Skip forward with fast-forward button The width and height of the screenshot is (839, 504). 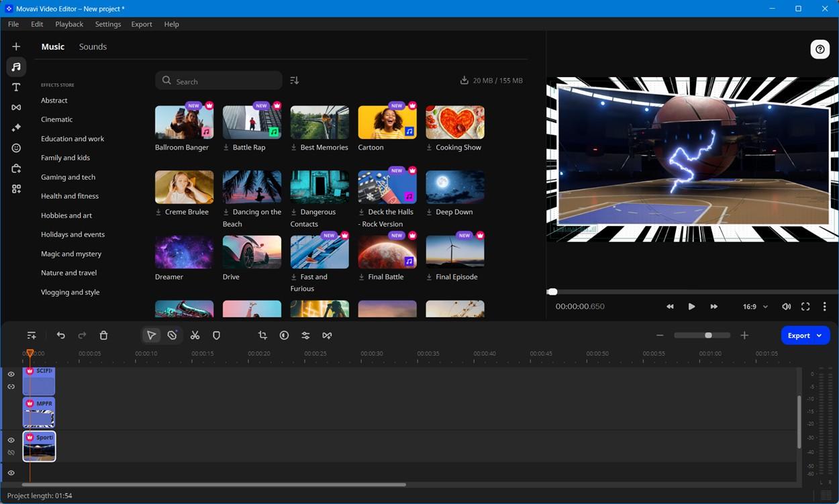pyautogui.click(x=713, y=307)
